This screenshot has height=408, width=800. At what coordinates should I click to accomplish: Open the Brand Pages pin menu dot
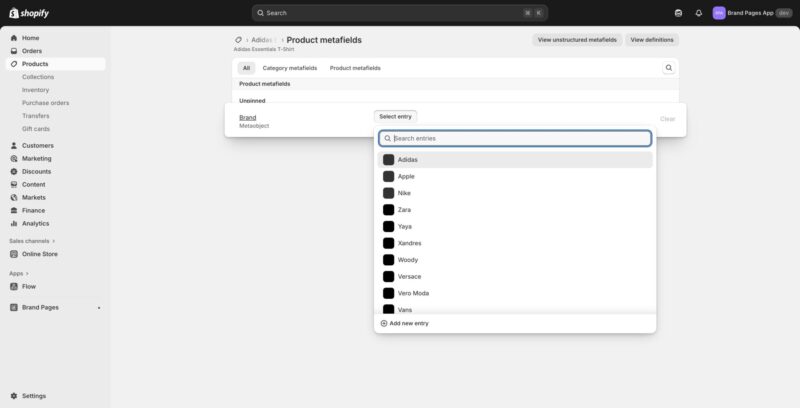[99, 308]
